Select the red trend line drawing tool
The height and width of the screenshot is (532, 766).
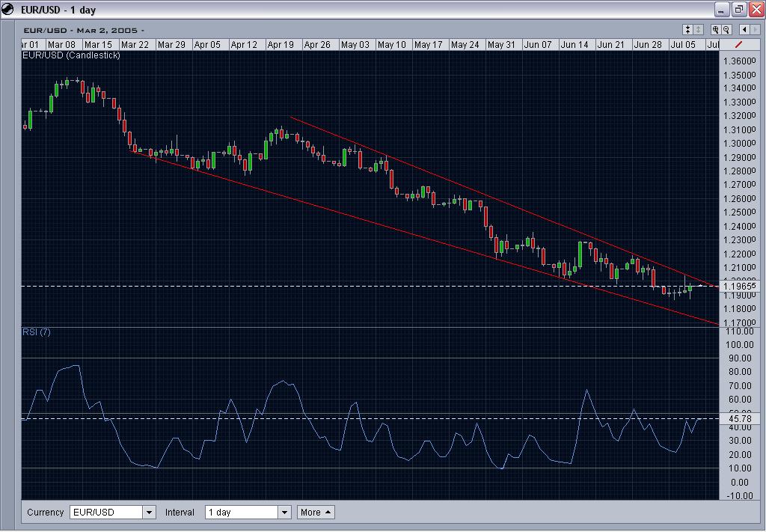pyautogui.click(x=739, y=45)
